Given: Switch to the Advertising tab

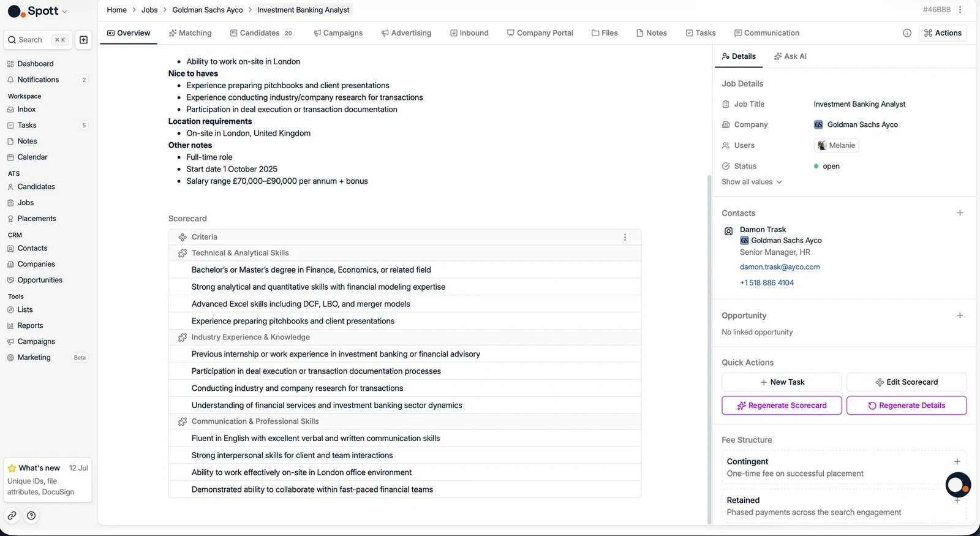Looking at the screenshot, I should tap(406, 33).
